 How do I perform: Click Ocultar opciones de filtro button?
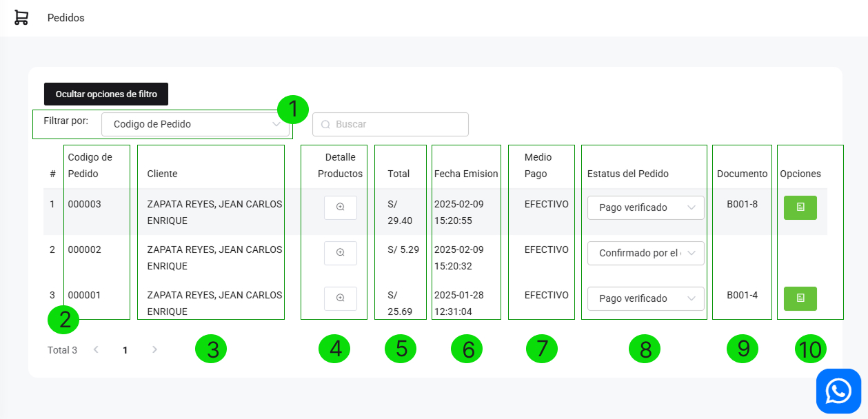[x=106, y=94]
